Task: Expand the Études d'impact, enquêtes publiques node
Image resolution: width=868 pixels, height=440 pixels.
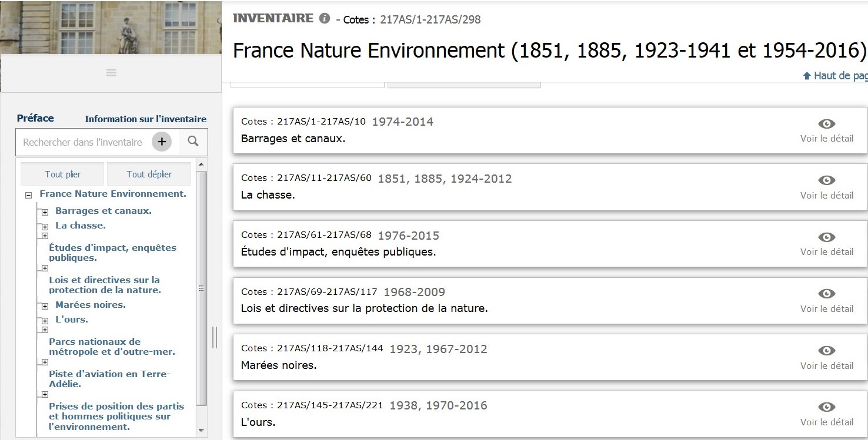Action: click(x=45, y=236)
